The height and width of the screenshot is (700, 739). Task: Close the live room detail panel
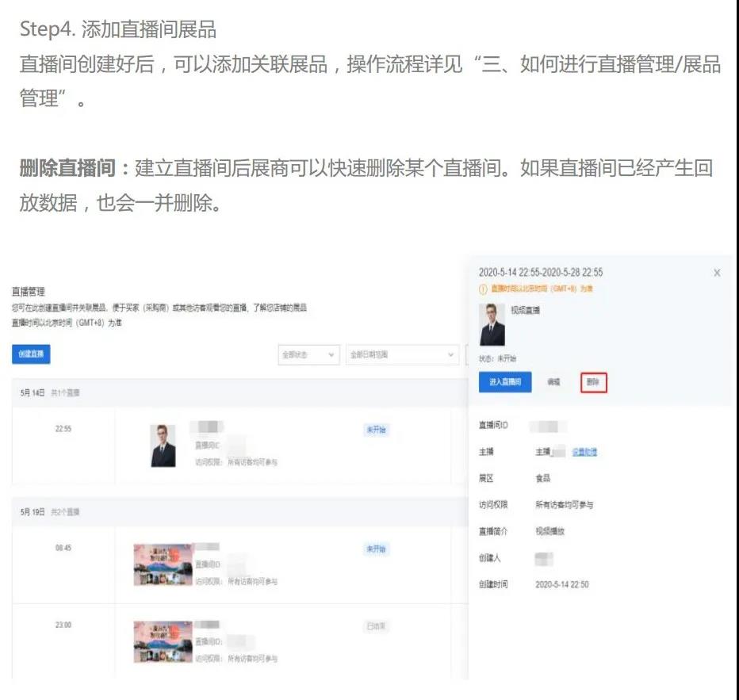coord(717,273)
